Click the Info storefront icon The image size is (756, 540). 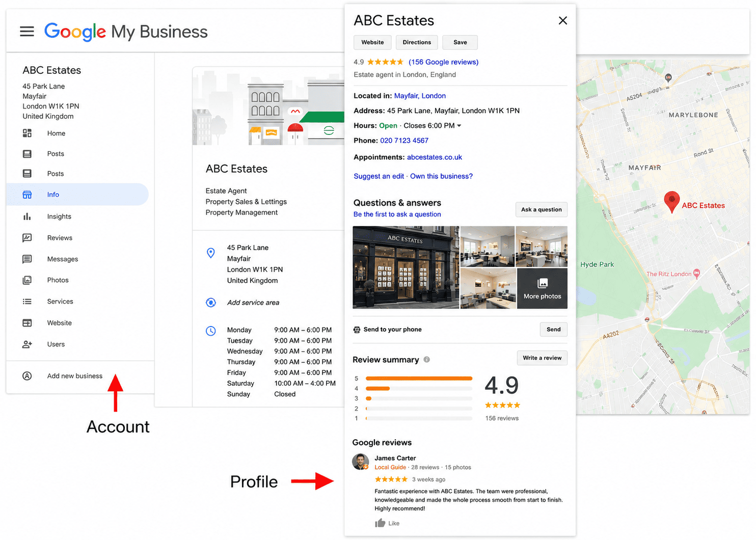click(27, 195)
